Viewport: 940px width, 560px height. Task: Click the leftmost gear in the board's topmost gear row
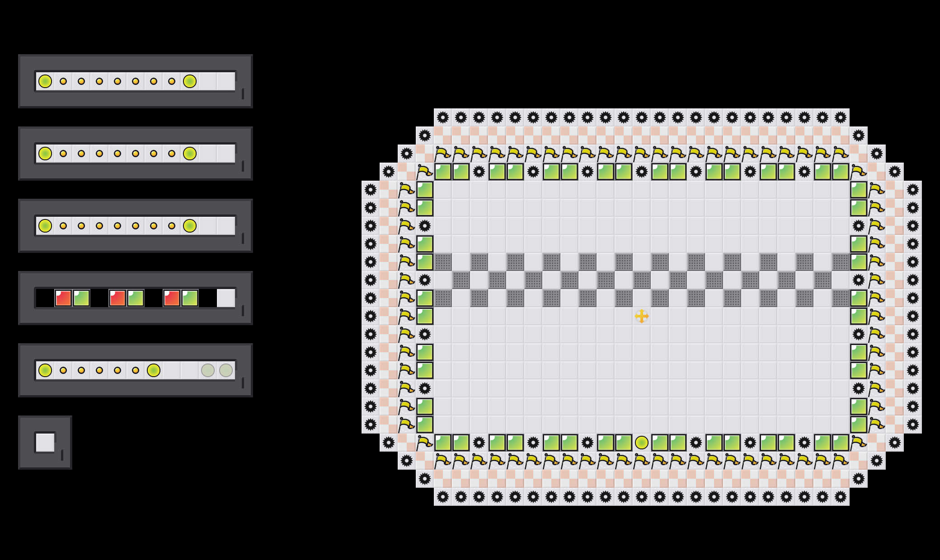443,117
